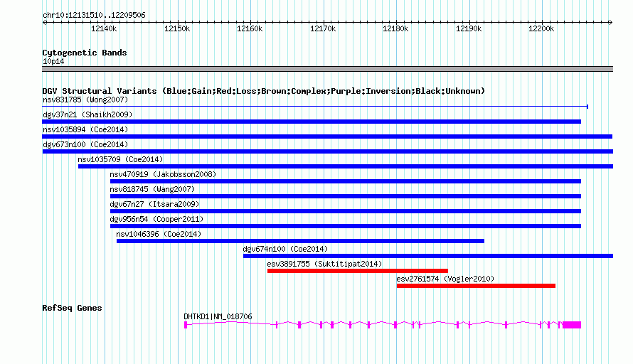Click the right arrow of the coordinate ruler
The width and height of the screenshot is (633, 364).
tap(611, 22)
